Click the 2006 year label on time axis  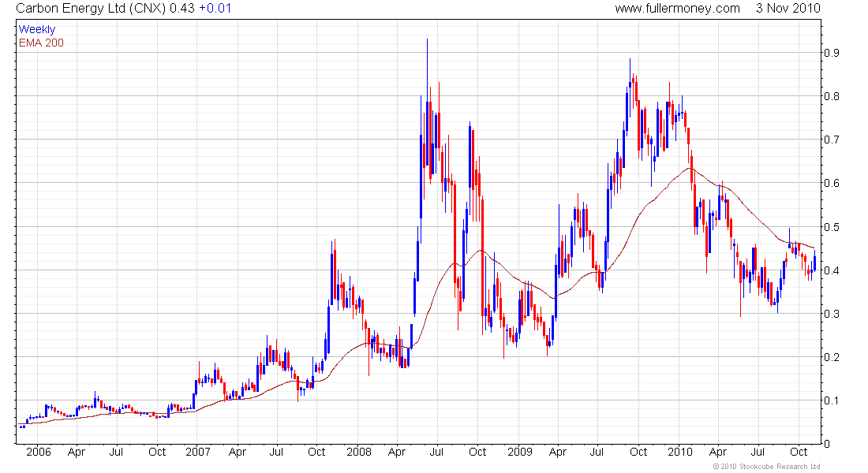[x=39, y=452]
